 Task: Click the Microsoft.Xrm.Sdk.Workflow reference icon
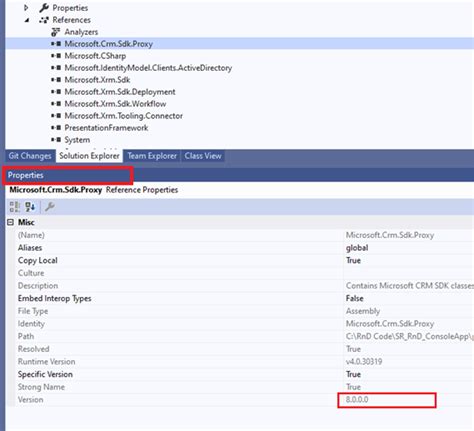56,104
